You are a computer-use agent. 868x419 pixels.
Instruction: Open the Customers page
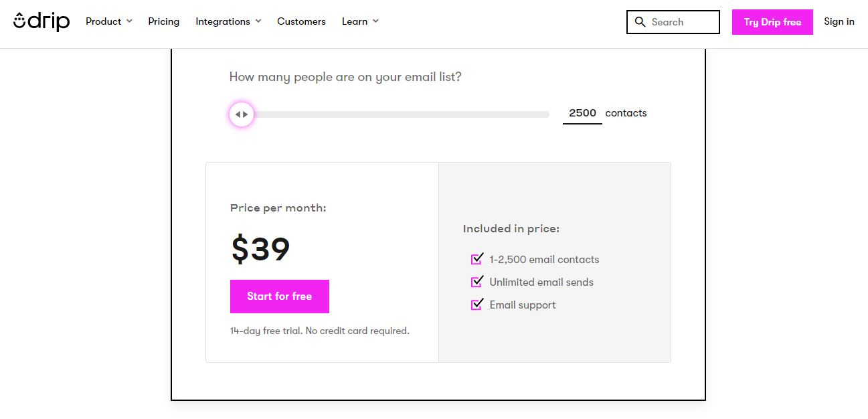(301, 21)
